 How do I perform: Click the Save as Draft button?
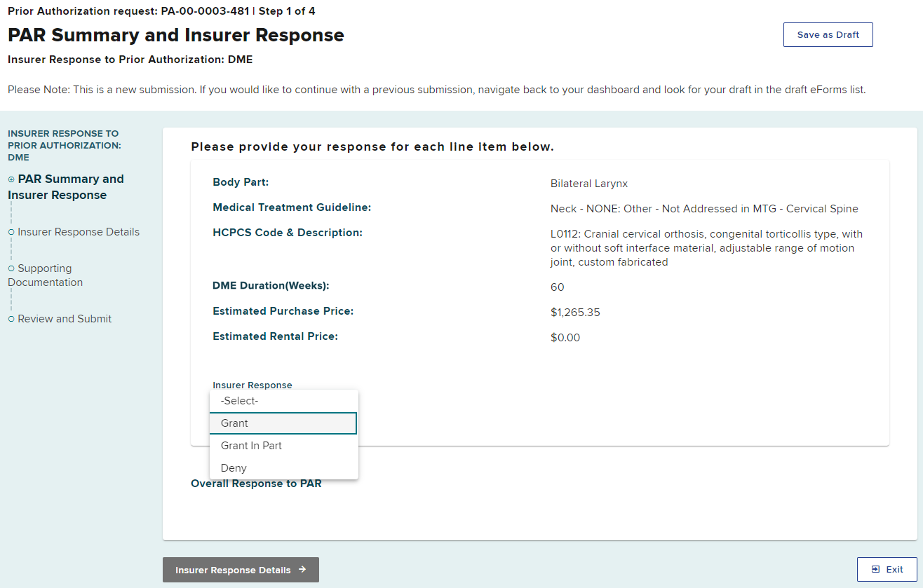(x=828, y=35)
